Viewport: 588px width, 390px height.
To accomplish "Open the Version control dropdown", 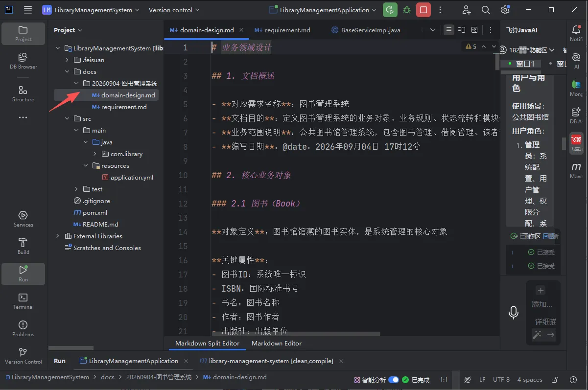I will (174, 10).
